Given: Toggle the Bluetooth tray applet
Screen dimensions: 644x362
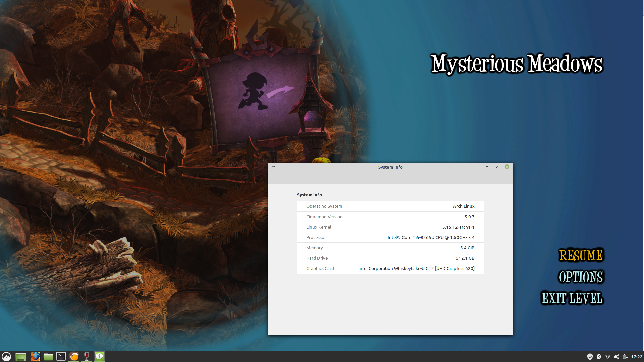Looking at the screenshot, I should 599,357.
